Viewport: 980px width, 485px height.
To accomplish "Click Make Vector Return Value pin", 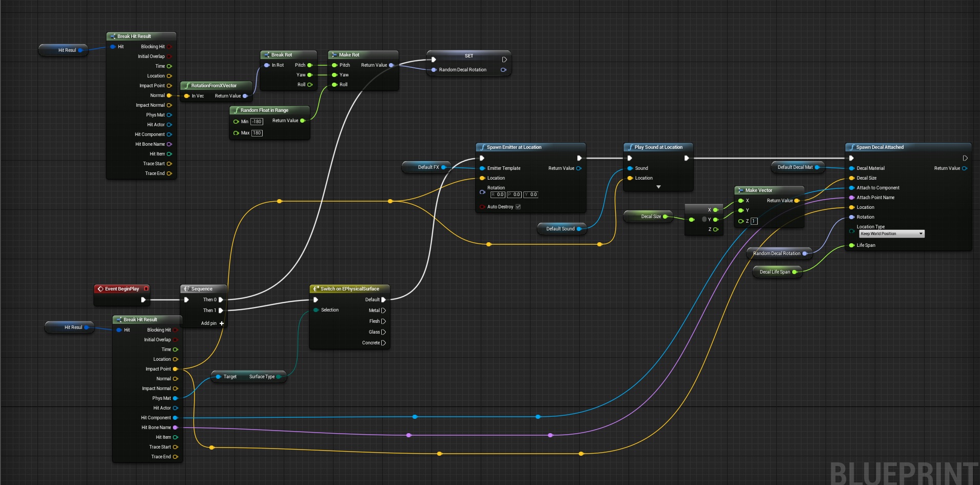I will [x=797, y=201].
